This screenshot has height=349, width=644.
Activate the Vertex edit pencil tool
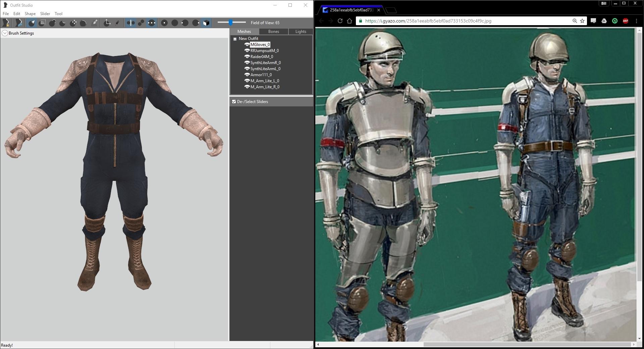pos(117,23)
